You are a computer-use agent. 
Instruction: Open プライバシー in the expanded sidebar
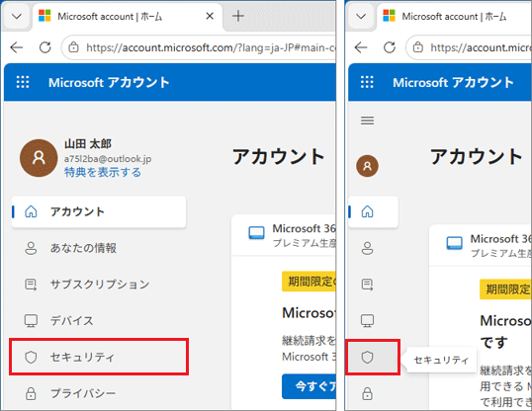[x=99, y=393]
